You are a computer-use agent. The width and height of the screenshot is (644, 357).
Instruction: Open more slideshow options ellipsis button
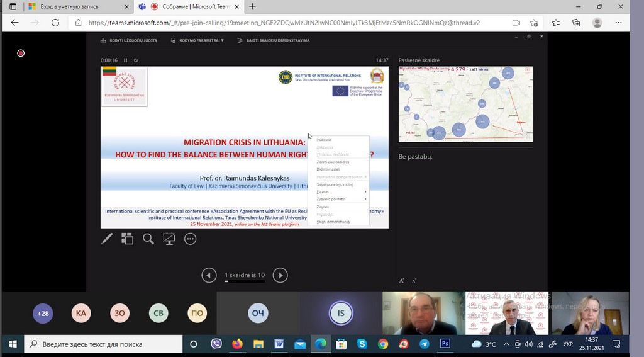tap(190, 239)
